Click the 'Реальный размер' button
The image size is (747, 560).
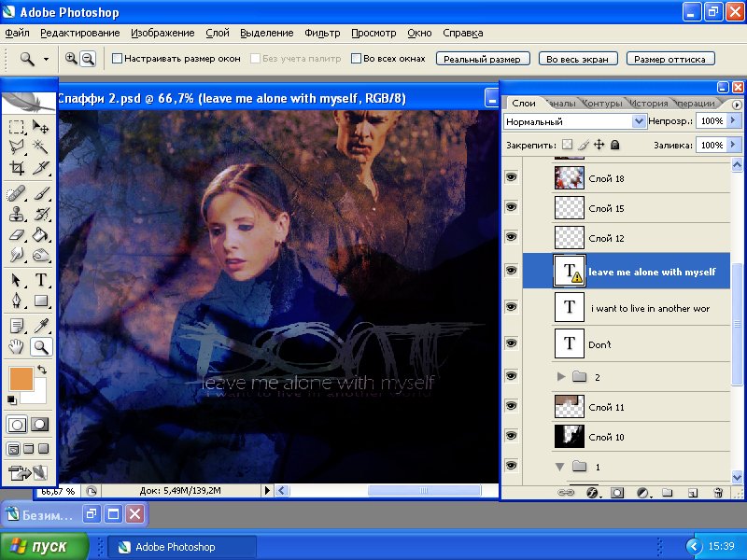point(483,59)
